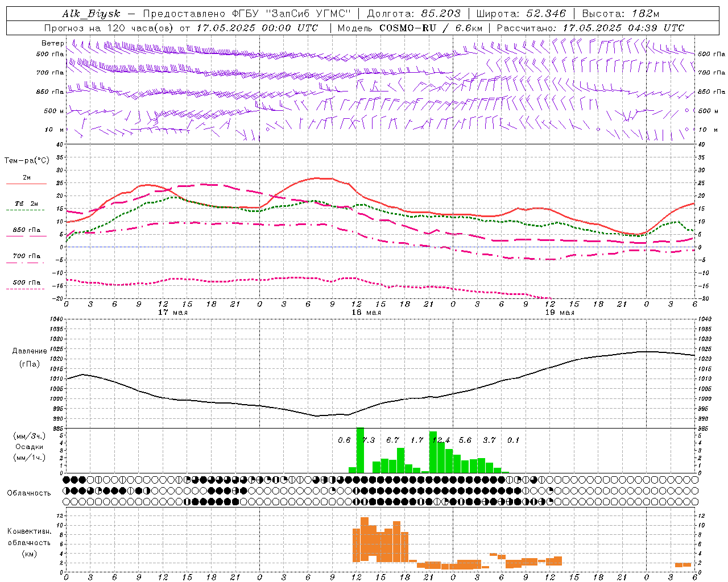The width and height of the screenshot is (728, 582).
Task: Click the precipitation total 0.6
Action: tap(344, 440)
